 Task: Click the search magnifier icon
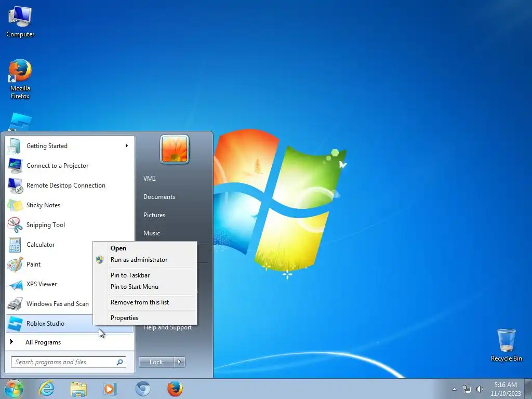point(120,362)
